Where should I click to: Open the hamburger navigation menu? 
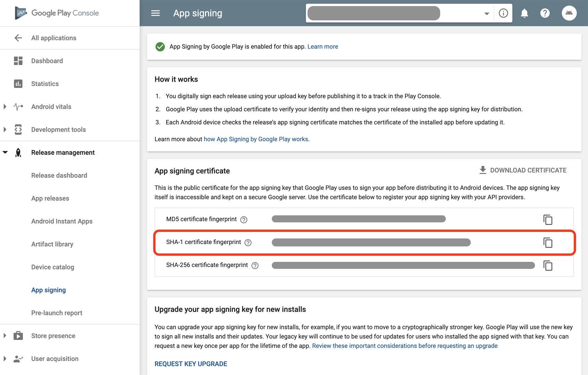(x=155, y=13)
